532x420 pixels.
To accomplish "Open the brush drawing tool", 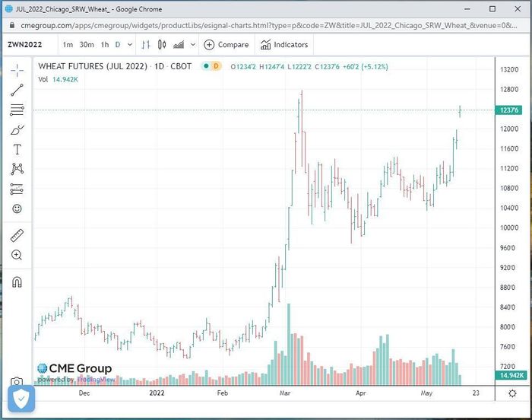I will (x=17, y=129).
